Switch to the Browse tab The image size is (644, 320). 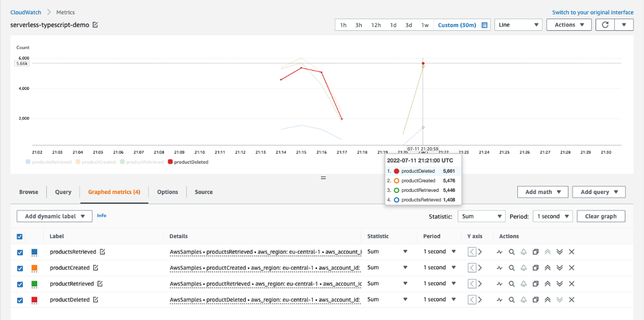(29, 192)
